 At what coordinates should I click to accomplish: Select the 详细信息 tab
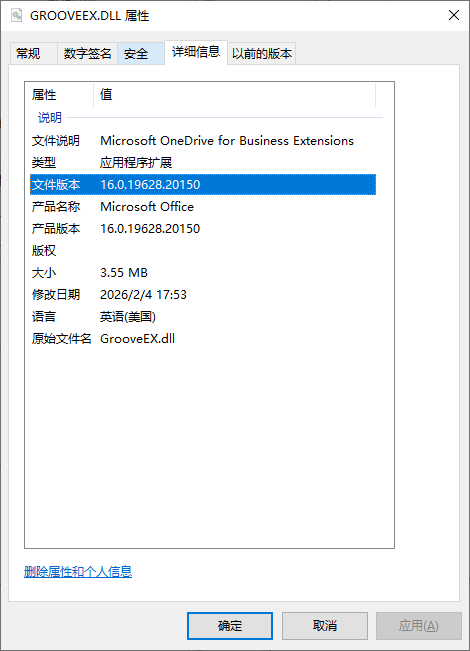coord(196,52)
